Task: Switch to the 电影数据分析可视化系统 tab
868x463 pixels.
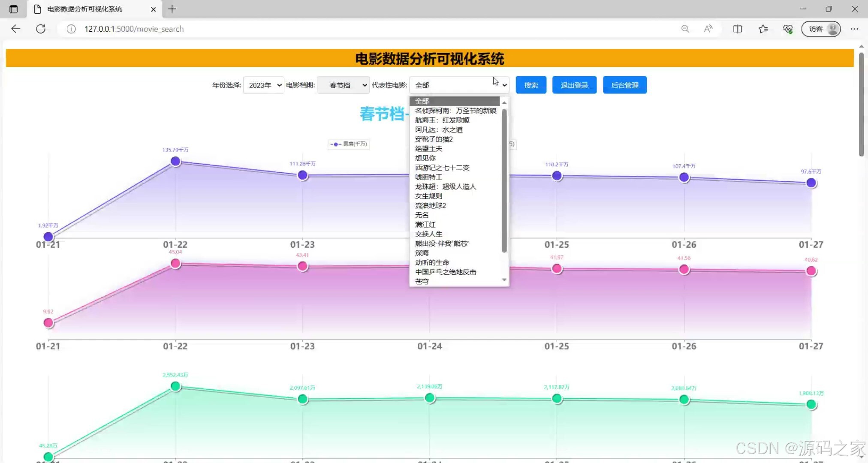Action: (86, 9)
